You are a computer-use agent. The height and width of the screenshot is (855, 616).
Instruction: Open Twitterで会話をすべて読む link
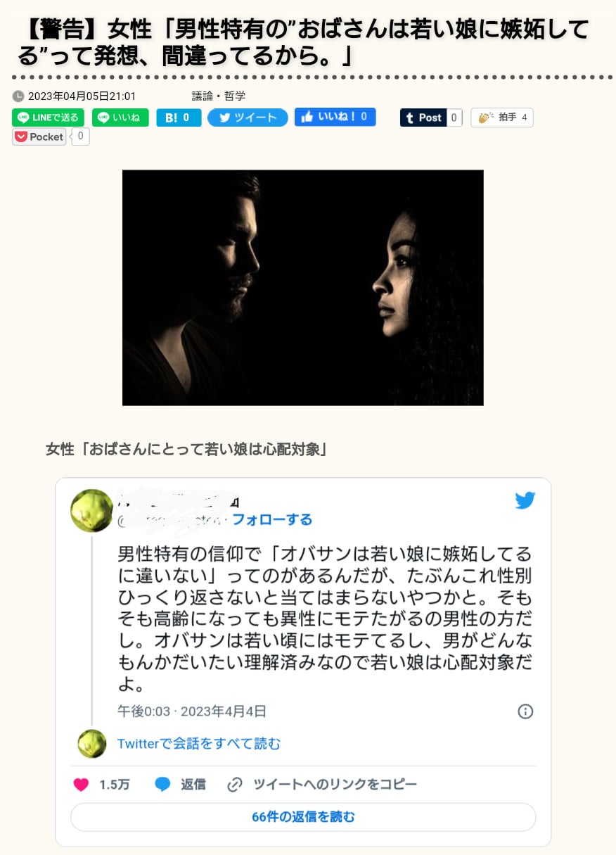[199, 744]
